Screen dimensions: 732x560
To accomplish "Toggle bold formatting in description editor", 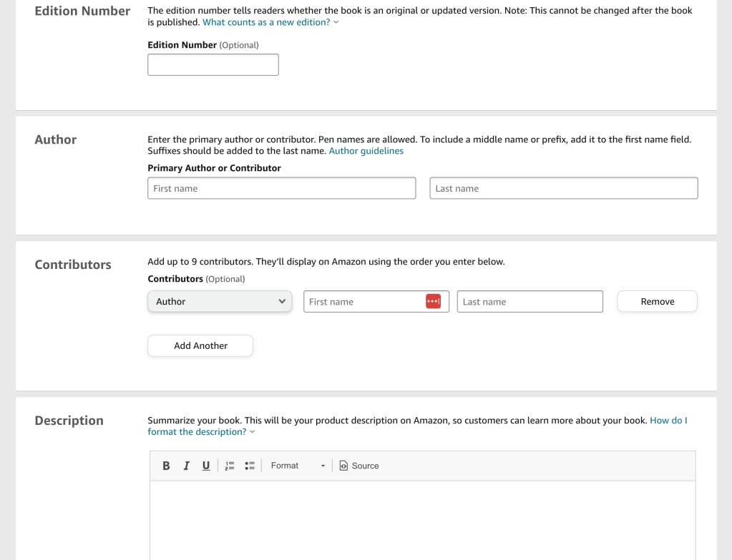I will click(x=166, y=466).
